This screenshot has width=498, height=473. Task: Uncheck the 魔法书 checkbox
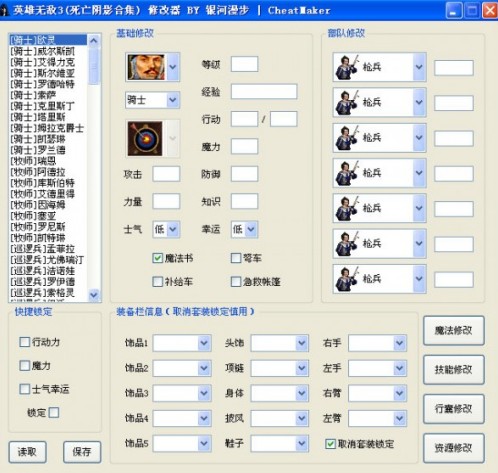[x=157, y=258]
